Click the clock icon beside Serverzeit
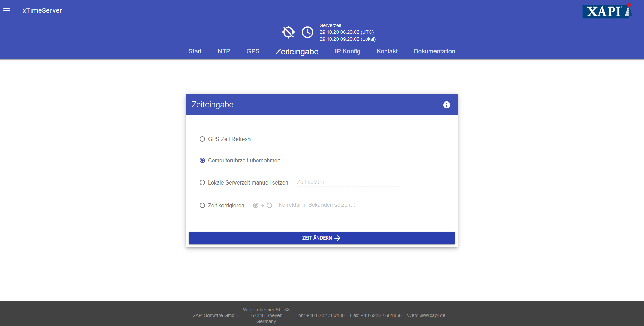The height and width of the screenshot is (326, 644). [307, 32]
